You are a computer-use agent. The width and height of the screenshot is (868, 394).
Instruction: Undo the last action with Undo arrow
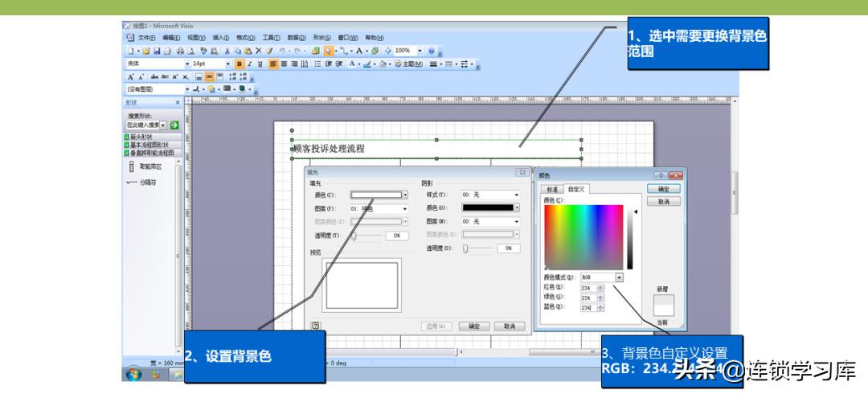[x=282, y=51]
